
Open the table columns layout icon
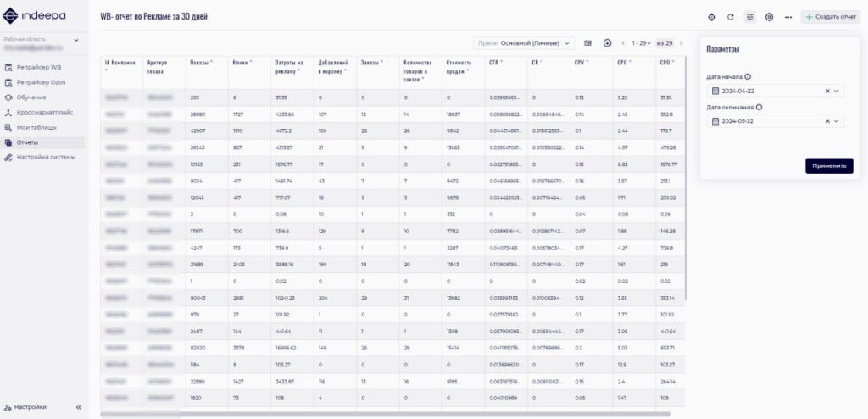pyautogui.click(x=588, y=43)
